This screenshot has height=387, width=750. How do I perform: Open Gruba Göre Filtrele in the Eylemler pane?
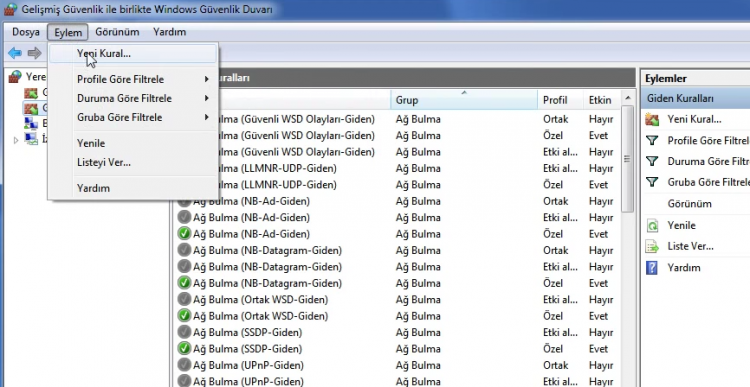pyautogui.click(x=708, y=182)
